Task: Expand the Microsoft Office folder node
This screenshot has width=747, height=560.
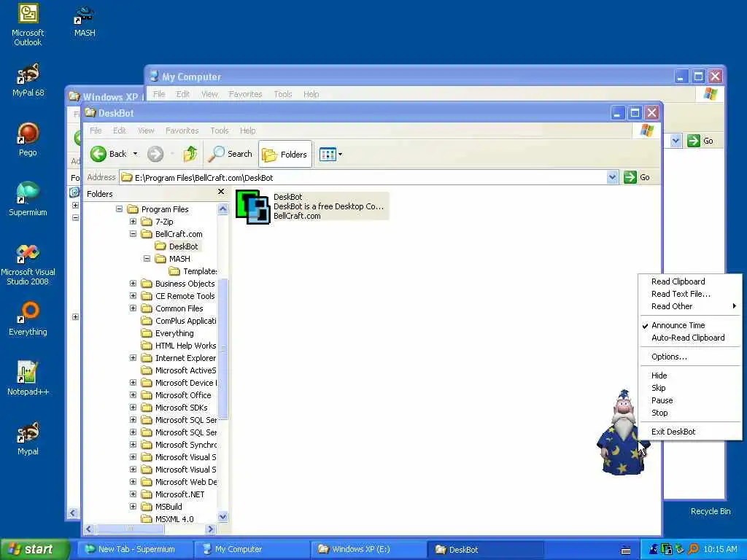Action: click(133, 394)
